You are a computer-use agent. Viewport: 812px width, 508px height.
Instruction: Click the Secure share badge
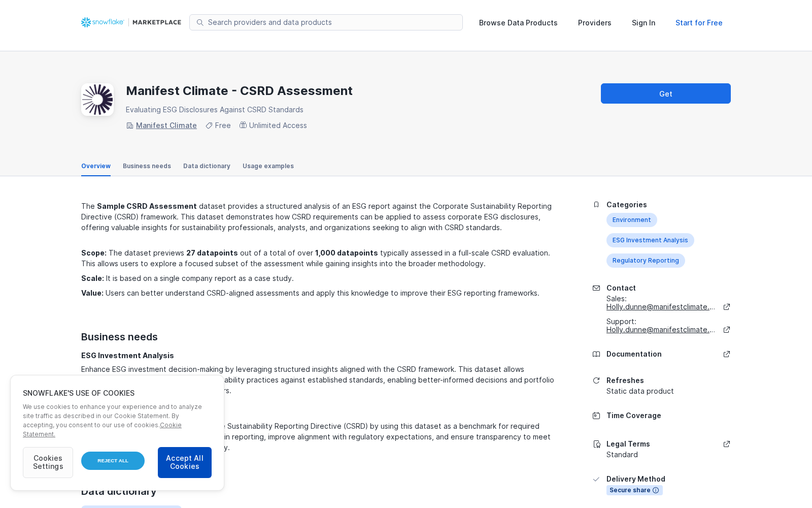point(634,490)
